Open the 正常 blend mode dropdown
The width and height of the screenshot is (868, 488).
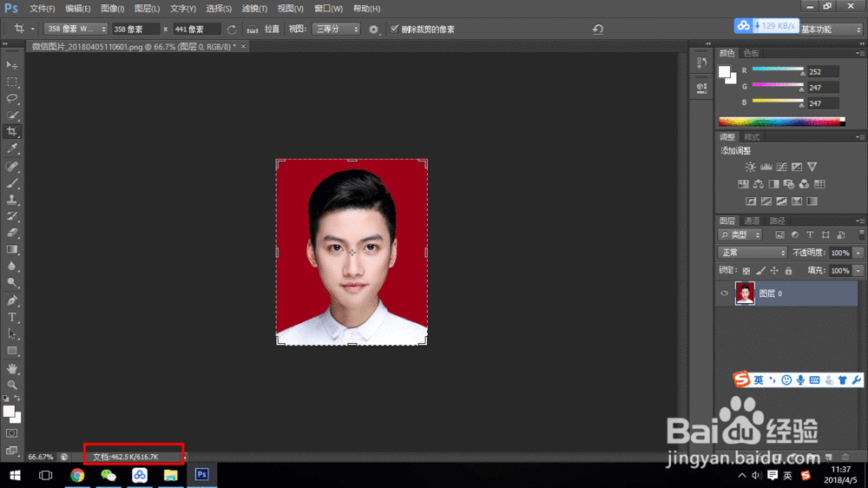coord(753,253)
